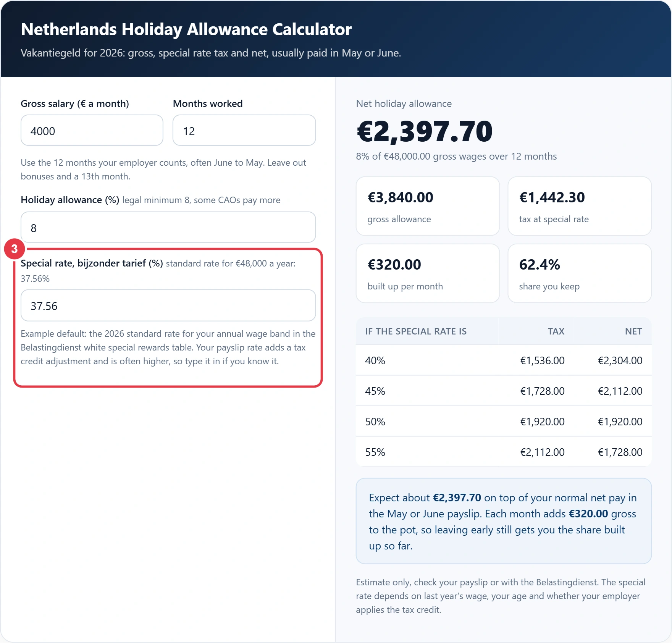Click the Vakantiegeld for 2026 subtitle

coord(211,53)
